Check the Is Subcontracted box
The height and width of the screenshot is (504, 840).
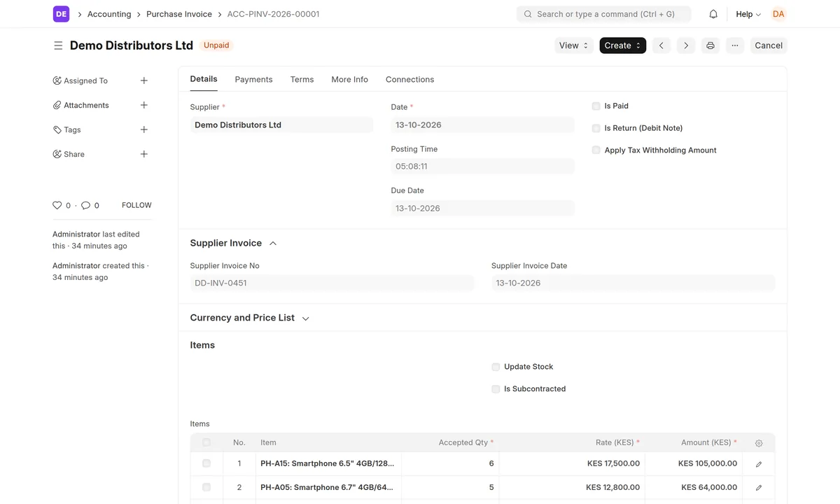coord(496,389)
